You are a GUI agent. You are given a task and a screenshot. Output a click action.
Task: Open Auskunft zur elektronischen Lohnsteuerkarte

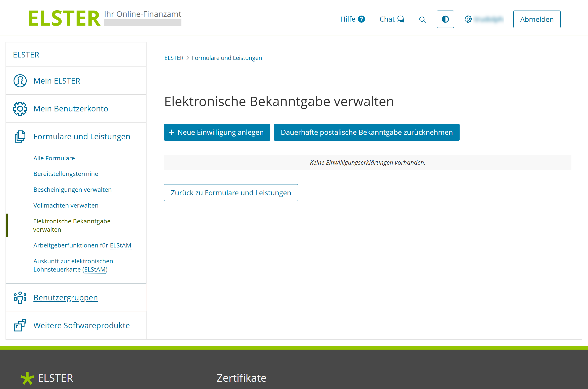73,265
